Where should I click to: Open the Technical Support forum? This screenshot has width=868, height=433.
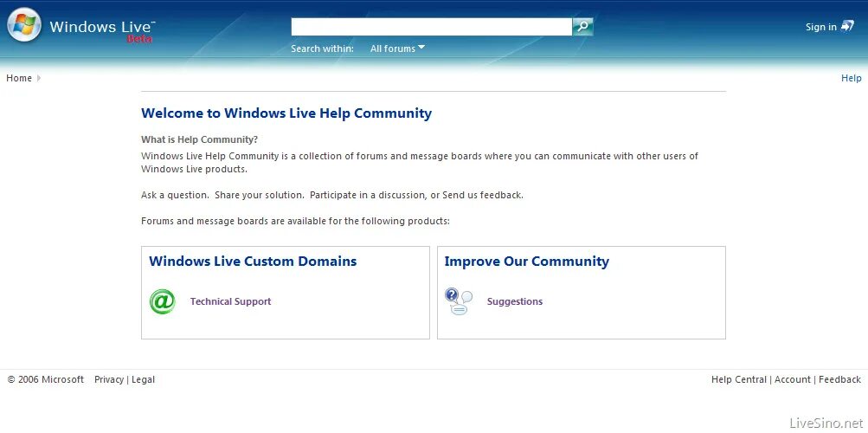tap(230, 301)
